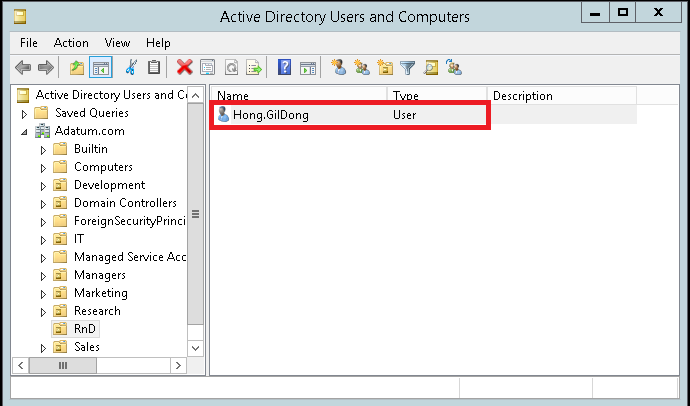Expand the ForeignSecurityPrincipals container
The width and height of the screenshot is (690, 406).
pos(43,222)
